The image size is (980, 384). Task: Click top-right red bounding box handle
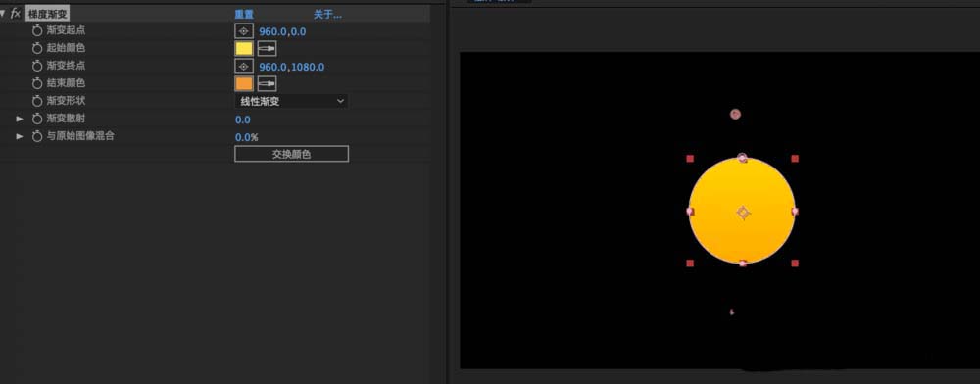pos(795,159)
